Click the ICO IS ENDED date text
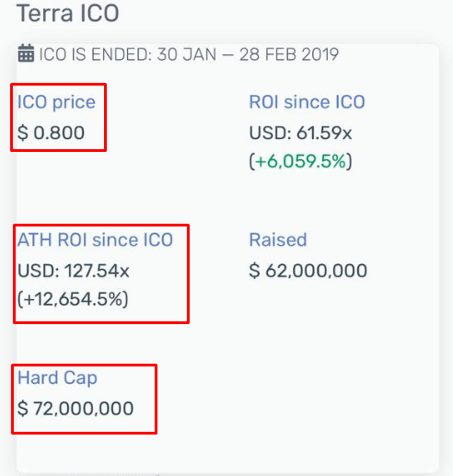This screenshot has height=476, width=453. tap(189, 54)
